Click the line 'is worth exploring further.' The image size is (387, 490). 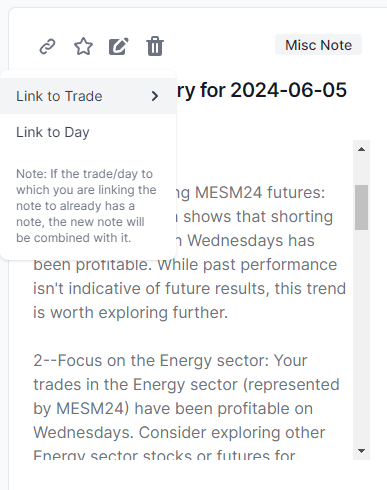click(130, 313)
